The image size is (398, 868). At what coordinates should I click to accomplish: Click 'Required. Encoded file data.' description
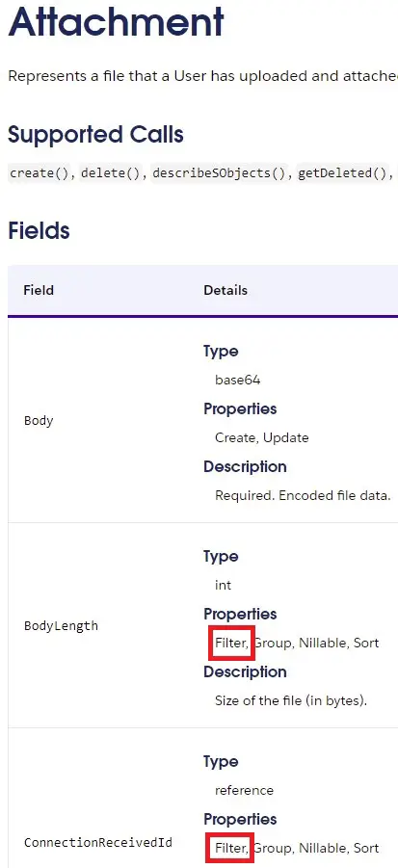303,495
